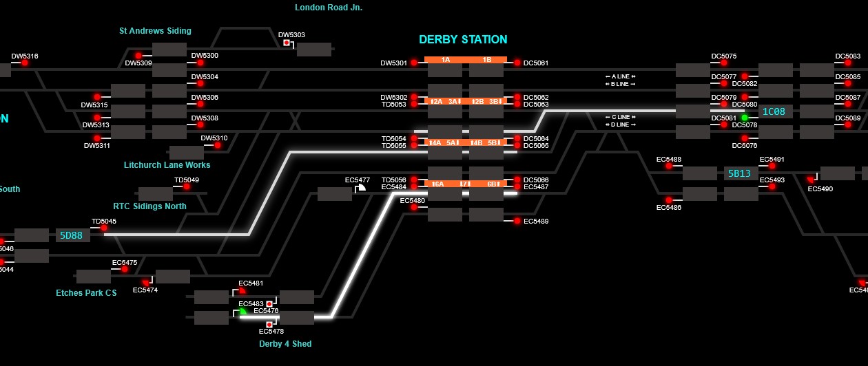Select the train describer berth 5B13
Viewport: 868px width, 366px height.
(x=739, y=173)
